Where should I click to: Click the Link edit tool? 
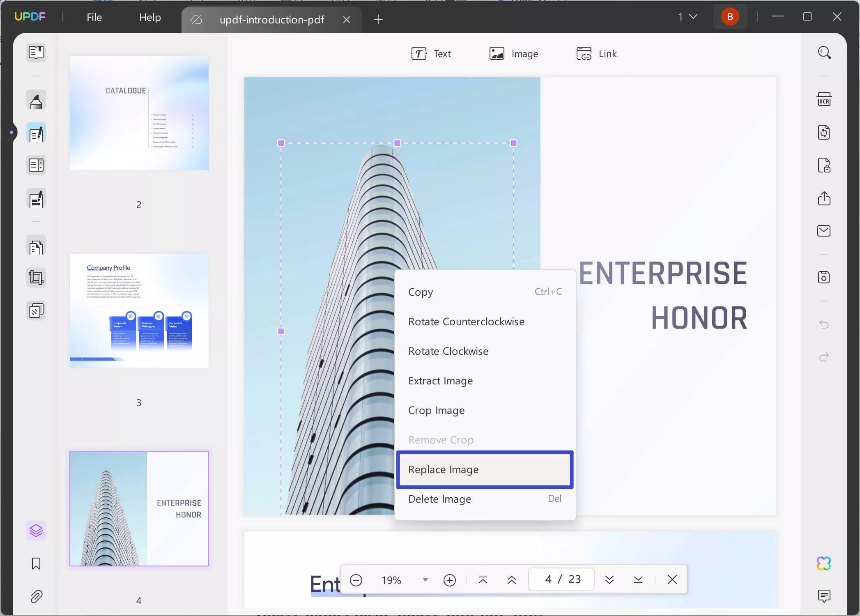click(596, 54)
